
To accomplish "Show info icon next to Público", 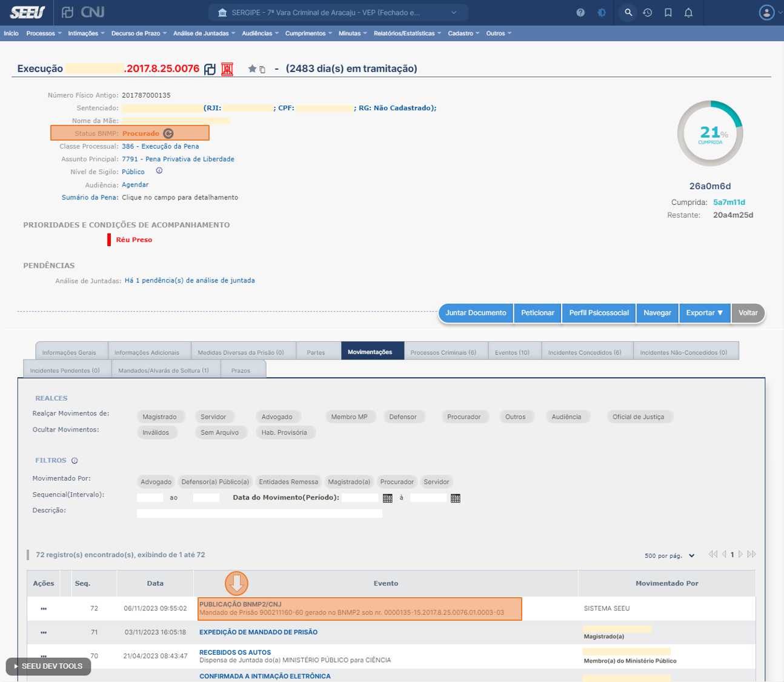I will [x=159, y=171].
